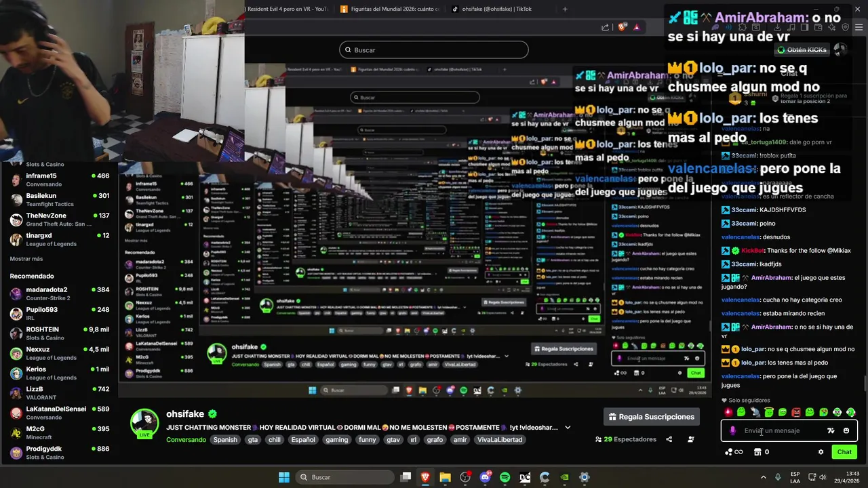
Task: Open Pupilo593 recommended channel
Action: point(60,314)
